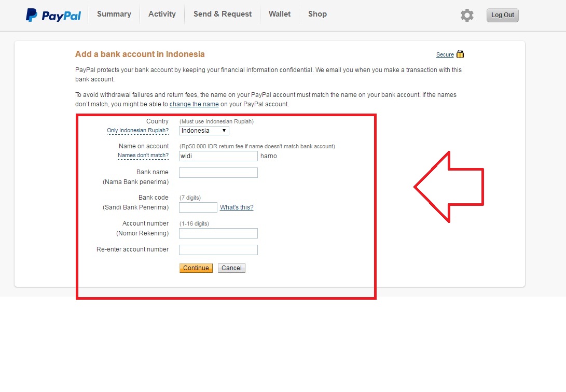Go to the Activity tab

[162, 14]
